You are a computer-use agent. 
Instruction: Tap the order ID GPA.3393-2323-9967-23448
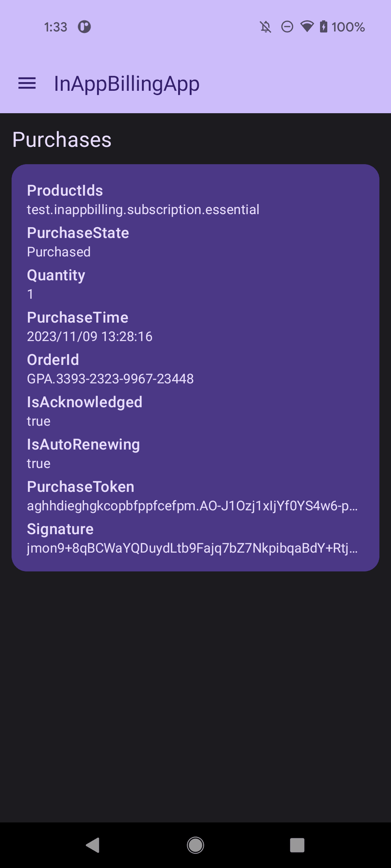click(110, 379)
